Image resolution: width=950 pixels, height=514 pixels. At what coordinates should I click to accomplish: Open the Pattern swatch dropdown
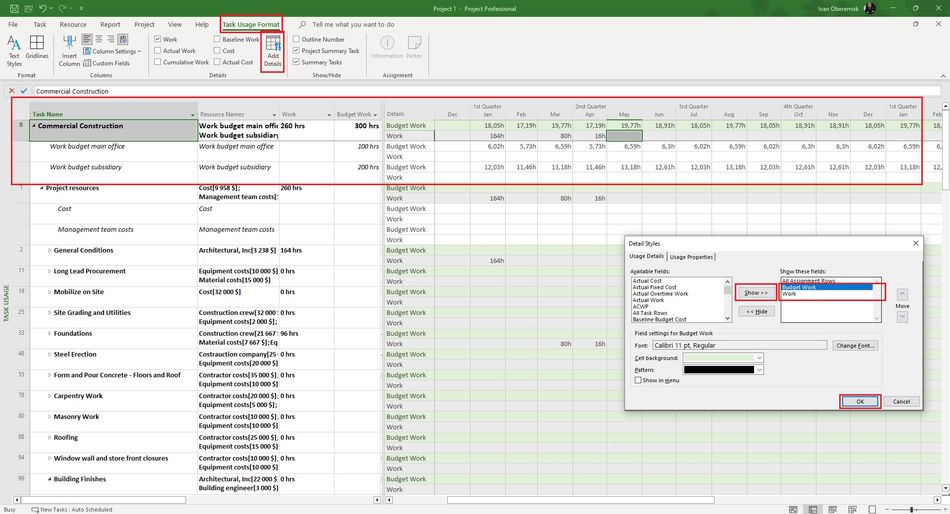pos(723,370)
